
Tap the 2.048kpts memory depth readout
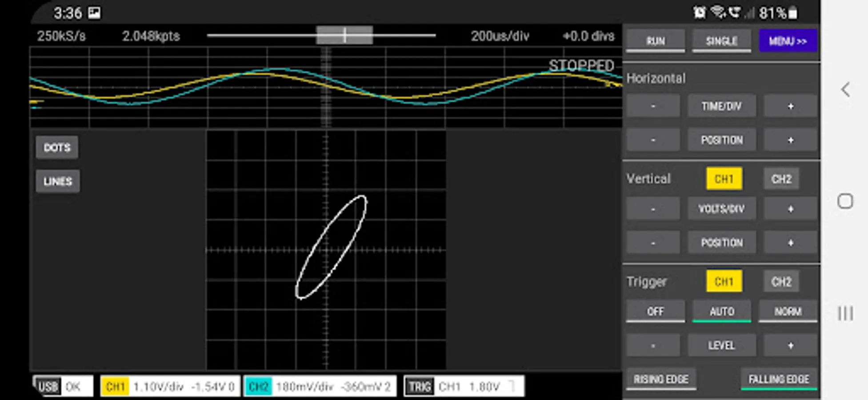click(151, 36)
